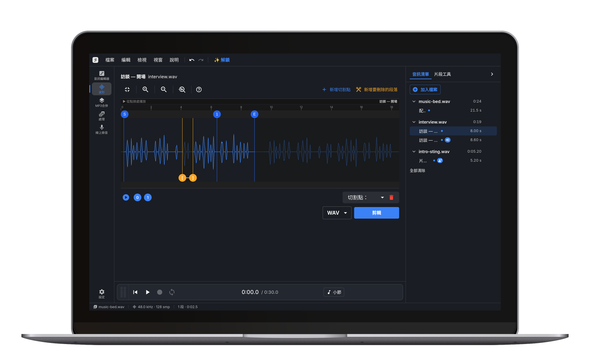Open the help question-mark icon

point(199,90)
